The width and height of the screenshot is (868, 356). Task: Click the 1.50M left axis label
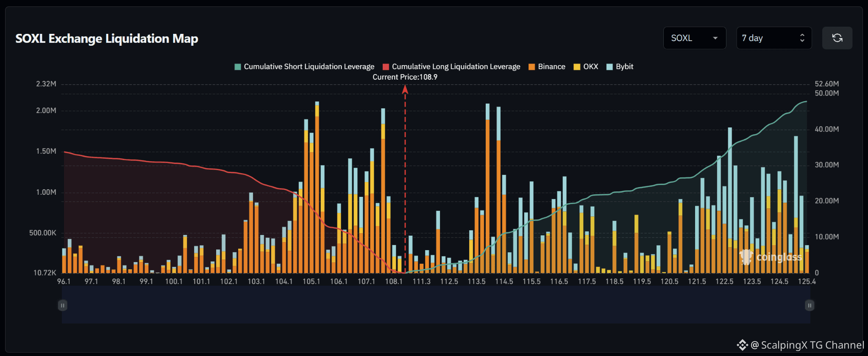tap(46, 151)
